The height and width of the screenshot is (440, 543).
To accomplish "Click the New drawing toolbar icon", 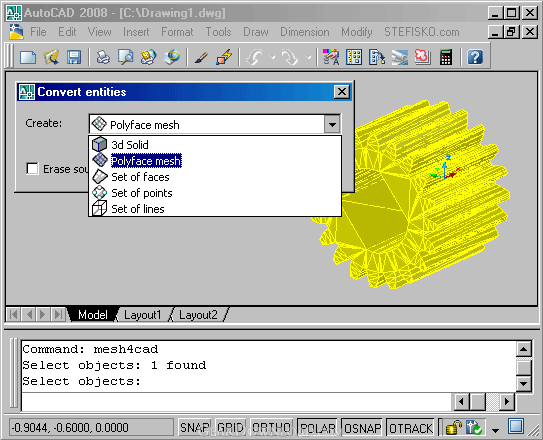I will [x=28, y=57].
